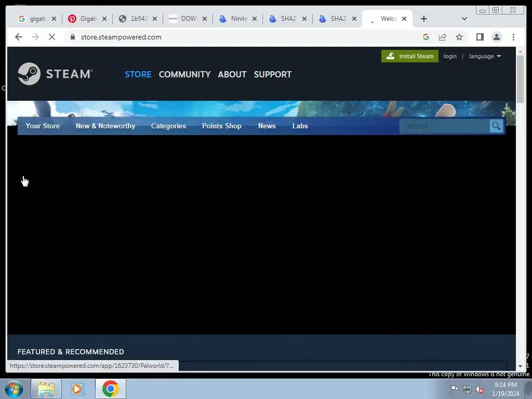Screen dimensions: 532x399
Task: Close the 1b542 tab
Action: pyautogui.click(x=155, y=19)
